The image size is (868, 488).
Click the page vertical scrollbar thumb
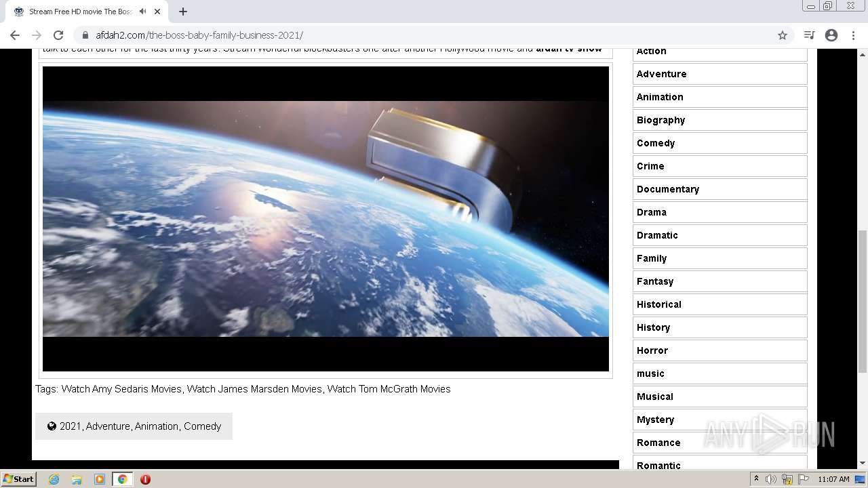pos(863,301)
